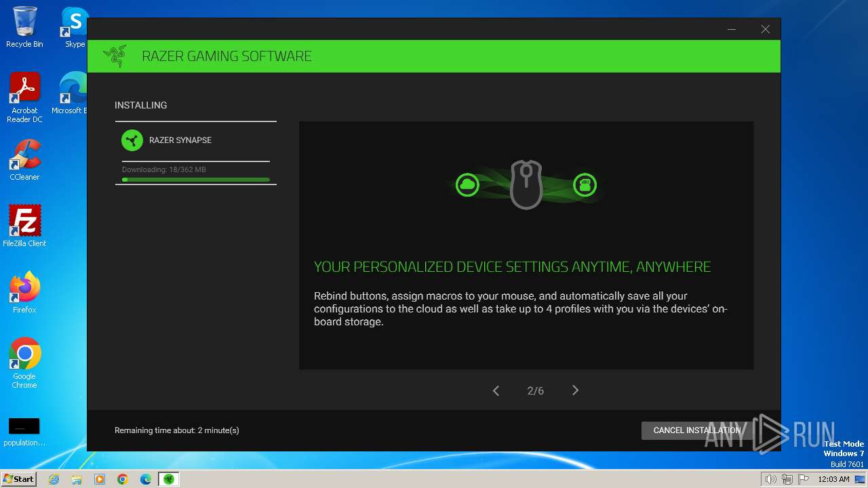Click the Remaining time about 2 minutes text
The height and width of the screenshot is (488, 868).
177,430
